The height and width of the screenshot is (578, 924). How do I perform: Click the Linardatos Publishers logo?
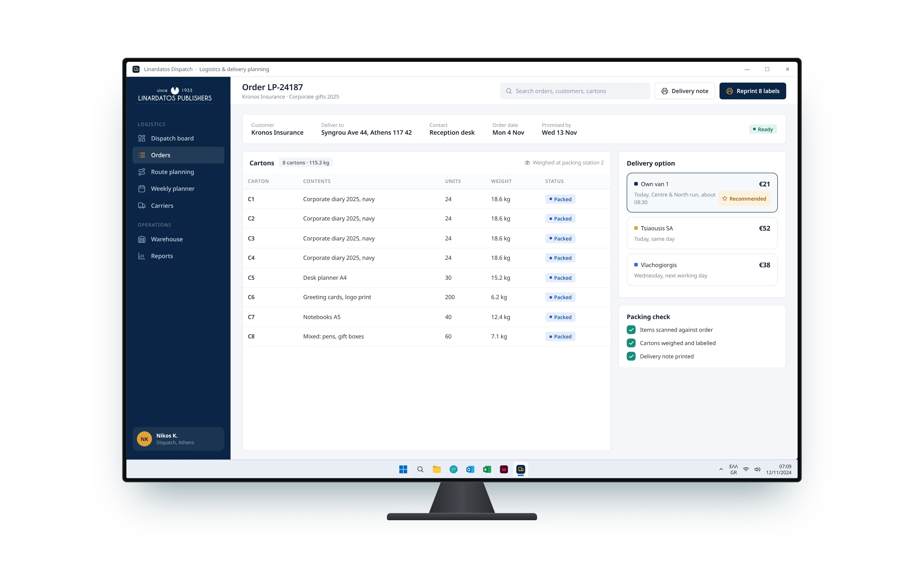tap(175, 95)
